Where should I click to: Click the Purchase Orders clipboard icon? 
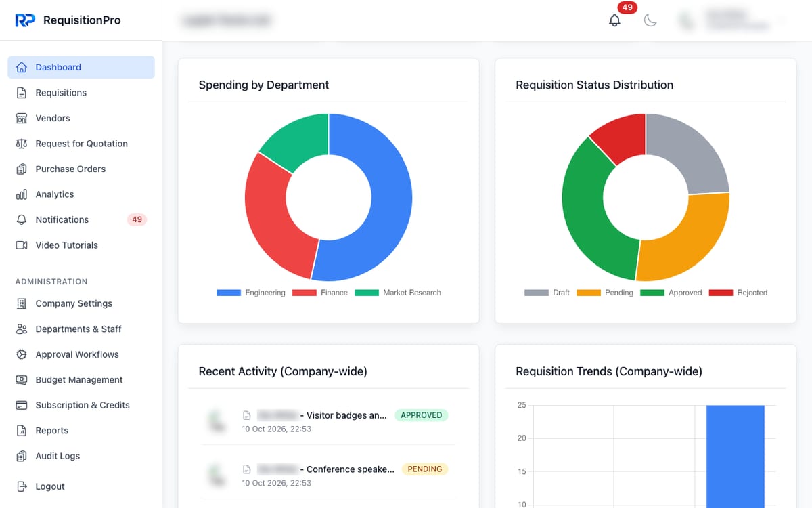pyautogui.click(x=22, y=169)
